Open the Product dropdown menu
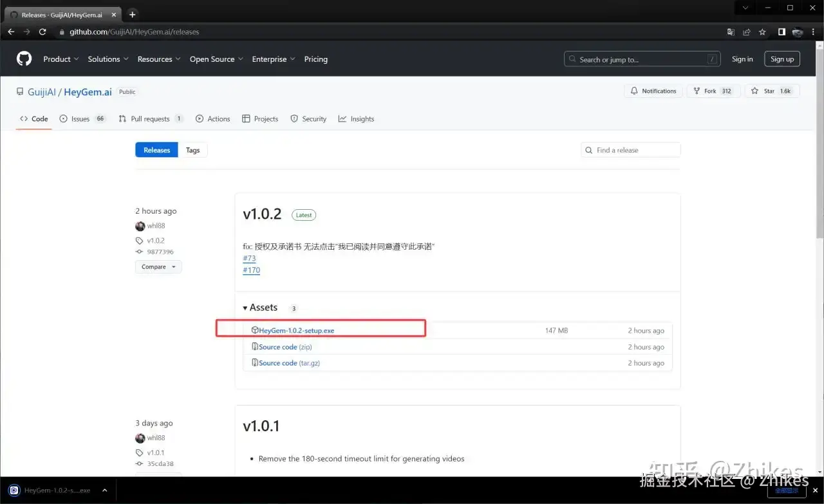 61,59
